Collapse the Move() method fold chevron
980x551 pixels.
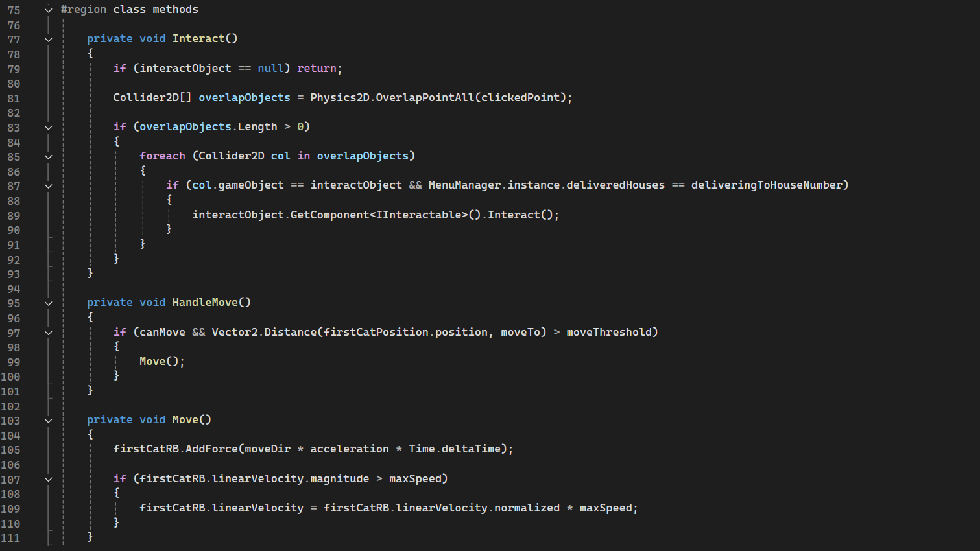click(48, 421)
